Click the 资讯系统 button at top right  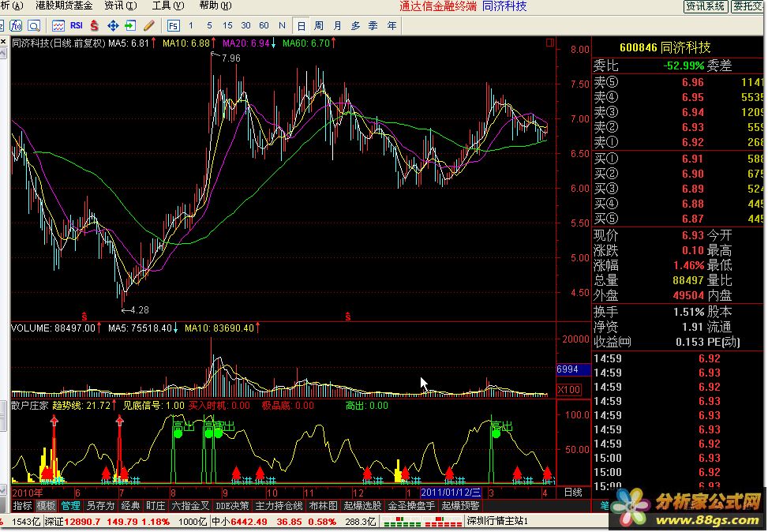tap(705, 6)
